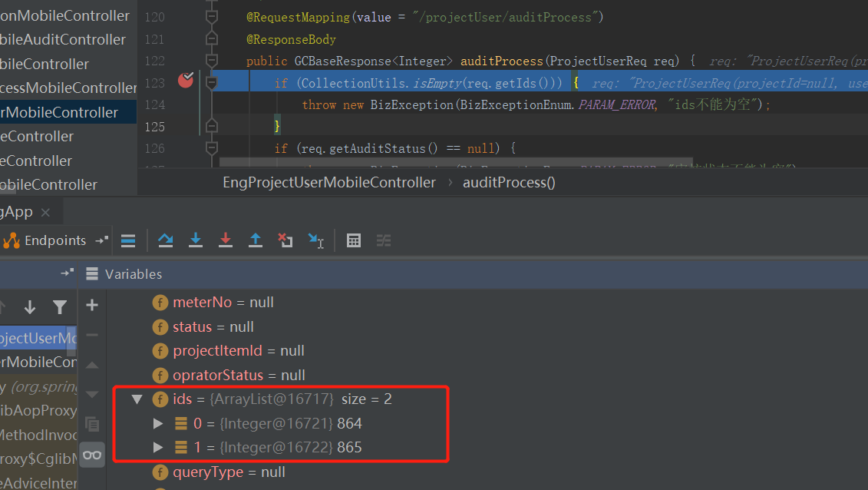Open Evaluate Expression calculator icon

tap(354, 240)
